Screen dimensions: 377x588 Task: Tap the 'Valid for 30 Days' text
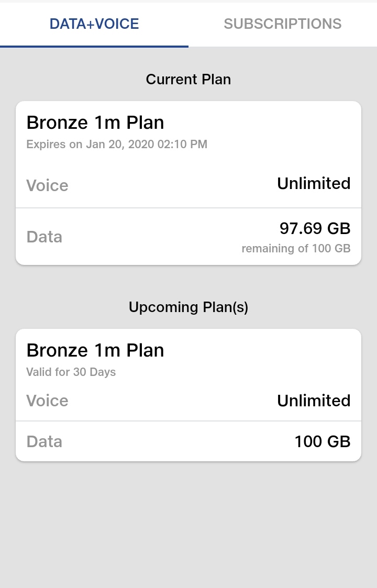71,372
